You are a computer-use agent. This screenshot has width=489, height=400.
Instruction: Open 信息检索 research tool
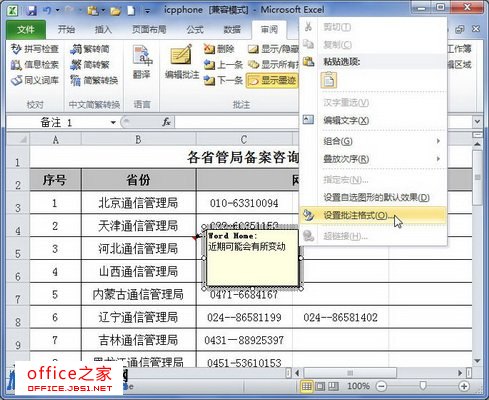click(x=35, y=64)
